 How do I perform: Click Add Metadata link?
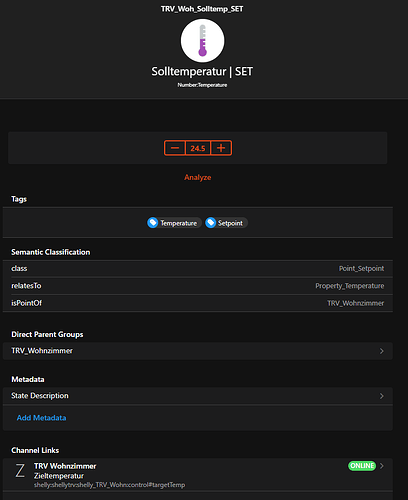tap(41, 418)
